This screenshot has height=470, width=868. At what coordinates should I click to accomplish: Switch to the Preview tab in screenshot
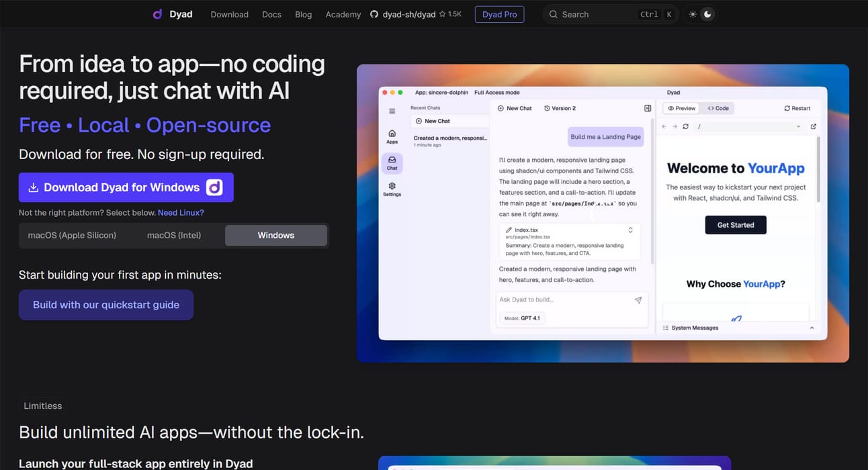681,108
